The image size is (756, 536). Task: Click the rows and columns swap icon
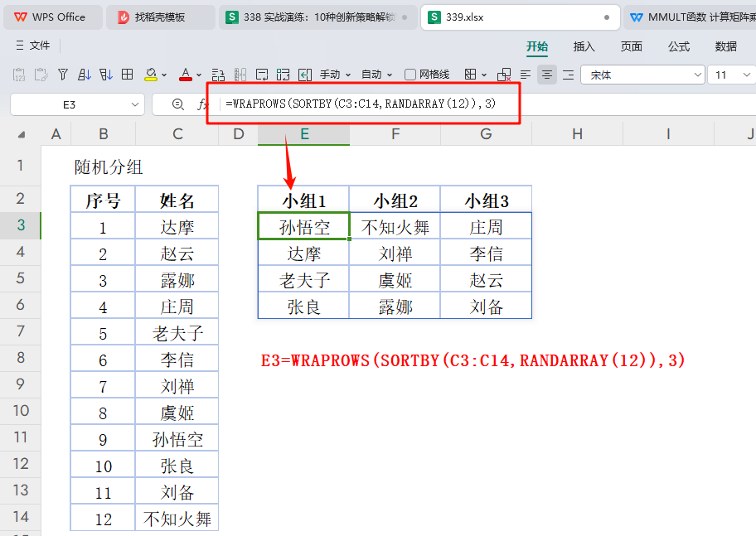(218, 75)
